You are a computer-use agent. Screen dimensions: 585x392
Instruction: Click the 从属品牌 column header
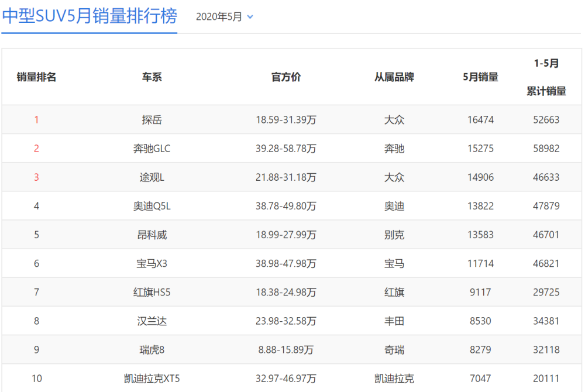click(394, 77)
